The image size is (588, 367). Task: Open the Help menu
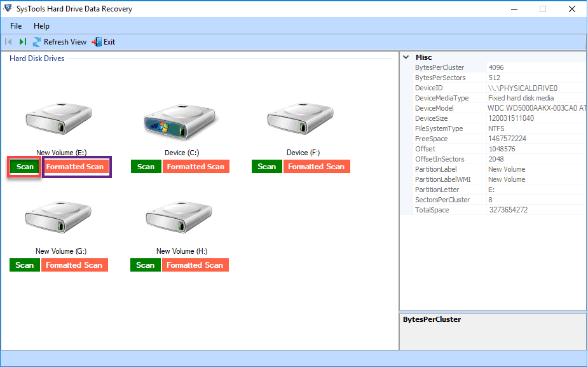[41, 26]
